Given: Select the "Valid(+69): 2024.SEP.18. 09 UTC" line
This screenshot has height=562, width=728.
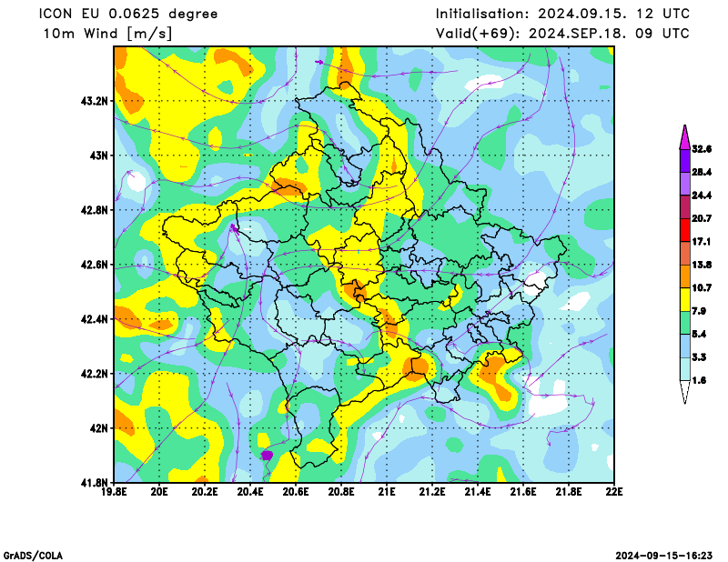Looking at the screenshot, I should tap(562, 34).
